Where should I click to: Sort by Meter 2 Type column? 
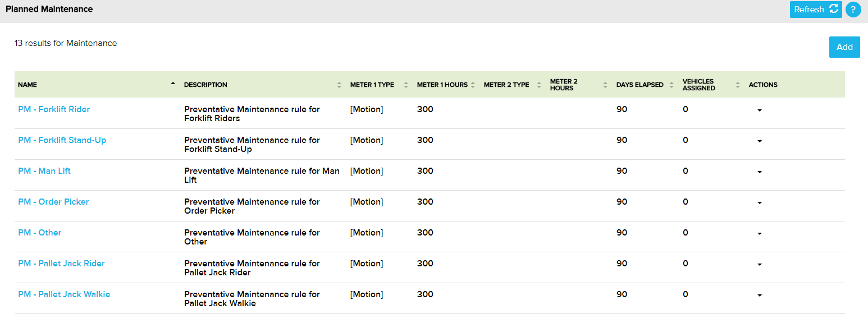(538, 85)
